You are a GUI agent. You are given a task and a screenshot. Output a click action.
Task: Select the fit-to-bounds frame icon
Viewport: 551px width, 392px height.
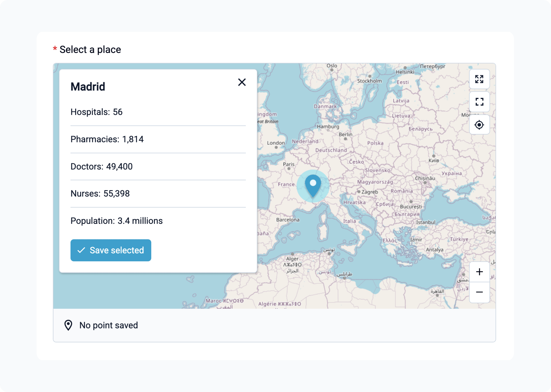(x=479, y=102)
